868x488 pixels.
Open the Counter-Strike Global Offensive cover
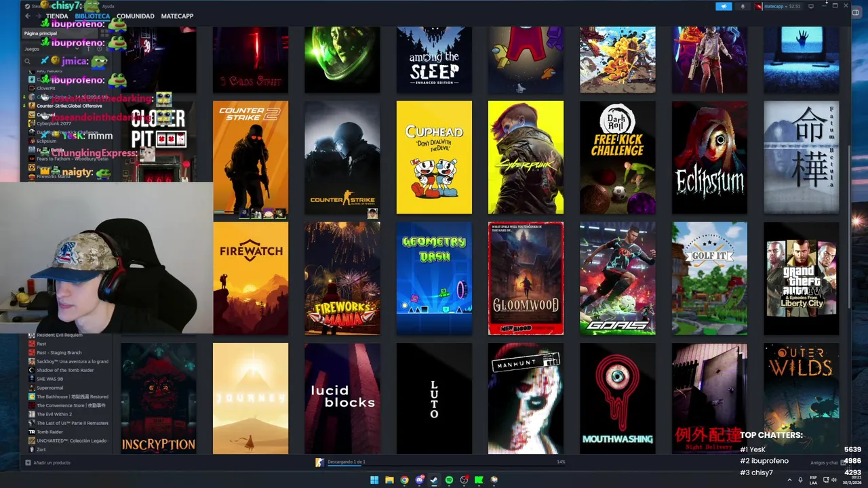342,157
